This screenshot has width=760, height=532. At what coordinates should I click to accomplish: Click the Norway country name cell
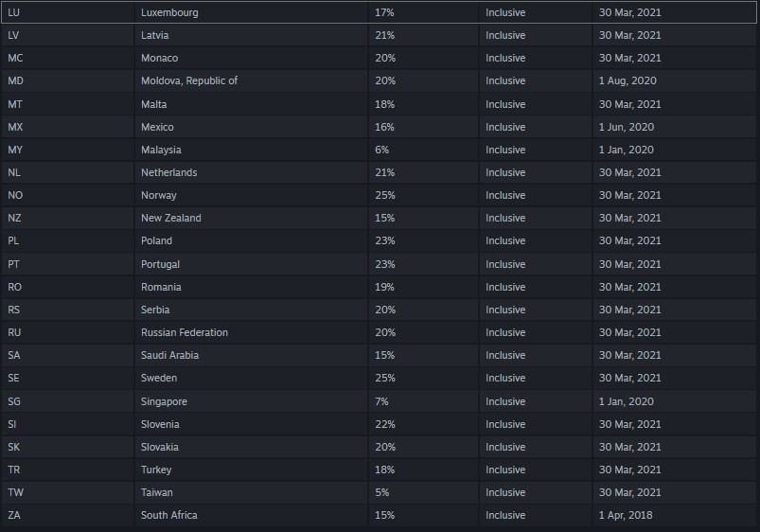click(x=251, y=195)
